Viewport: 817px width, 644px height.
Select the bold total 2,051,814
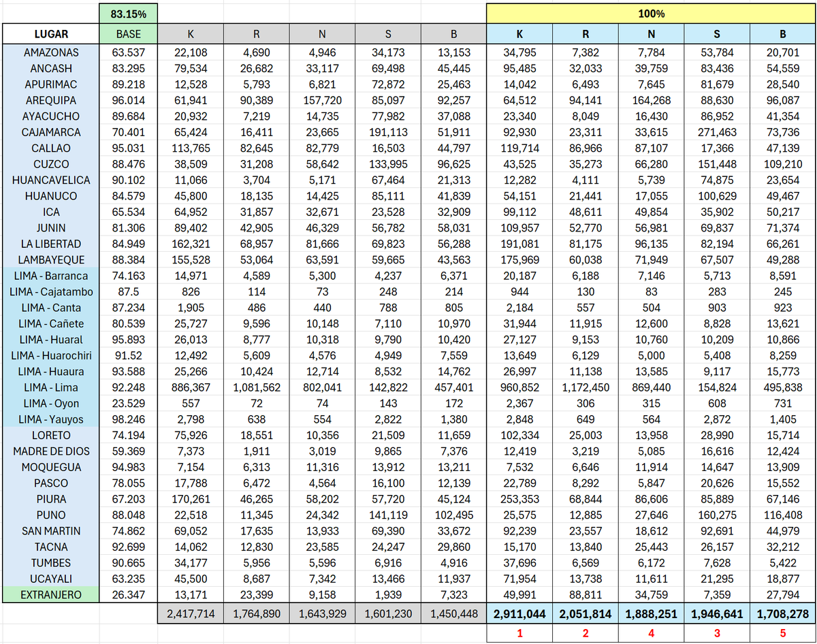586,613
